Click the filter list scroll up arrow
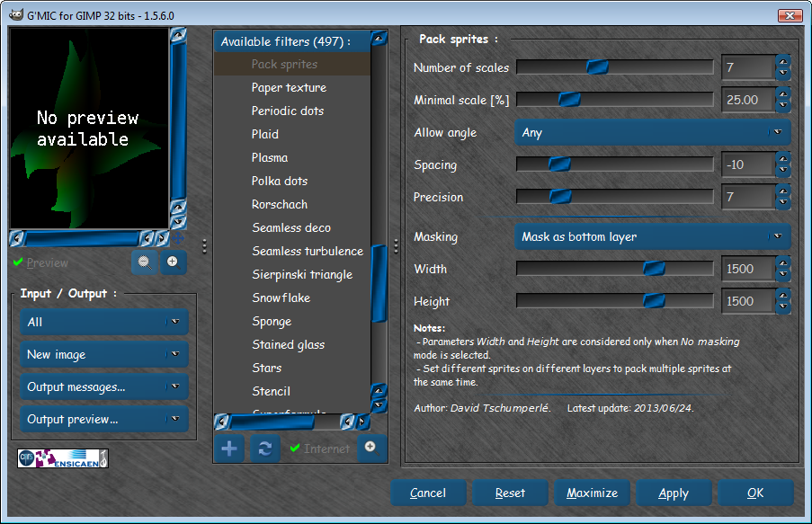 (x=379, y=37)
